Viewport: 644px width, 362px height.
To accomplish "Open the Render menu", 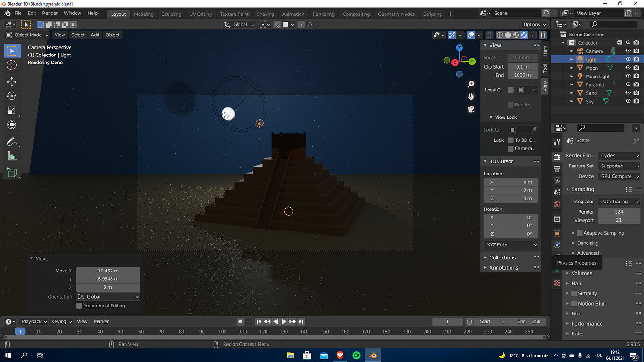I will (49, 13).
